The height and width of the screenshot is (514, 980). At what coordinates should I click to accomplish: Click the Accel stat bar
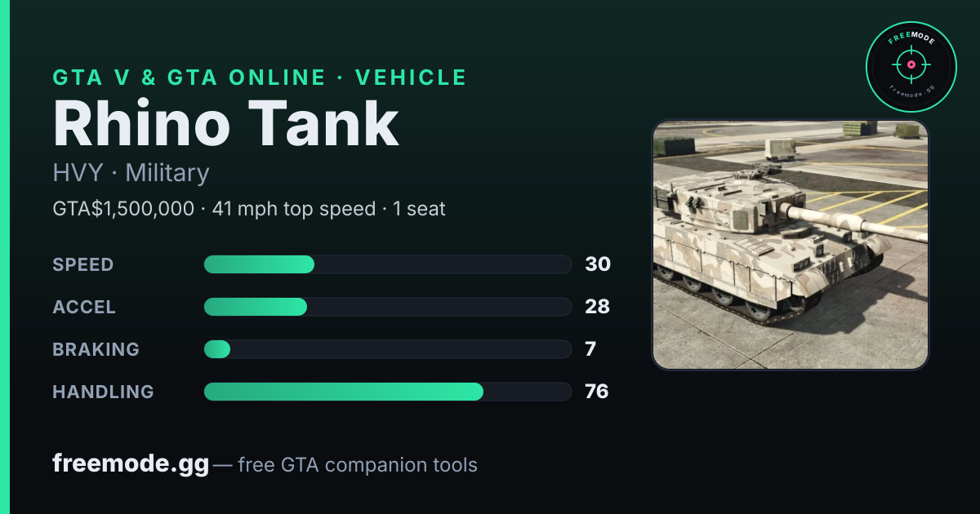(387, 307)
